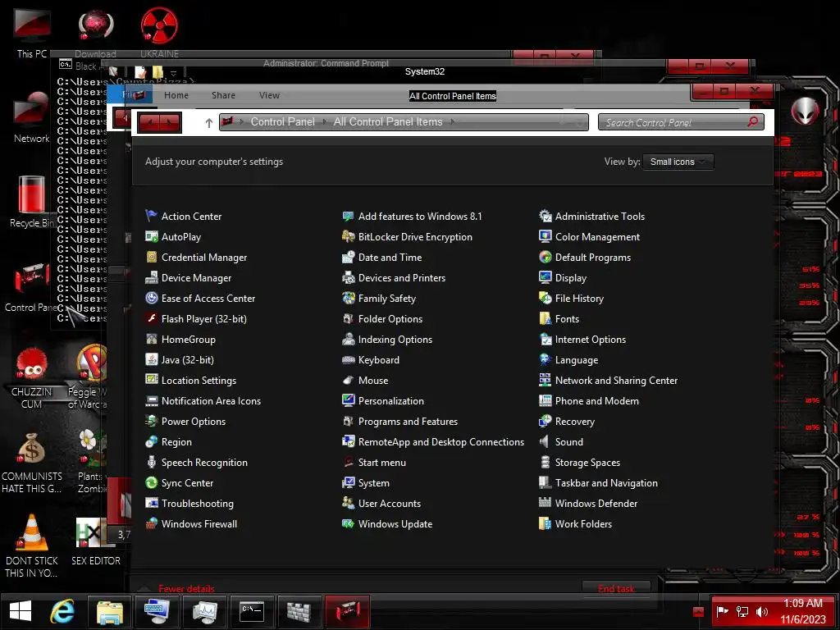840x630 pixels.
Task: Click End task in Task Manager
Action: coord(616,588)
